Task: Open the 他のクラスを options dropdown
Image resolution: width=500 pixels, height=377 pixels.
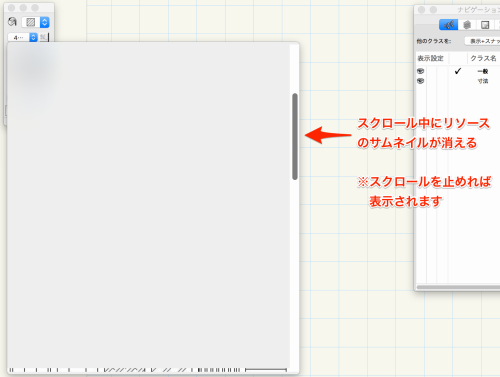Action: [x=482, y=41]
